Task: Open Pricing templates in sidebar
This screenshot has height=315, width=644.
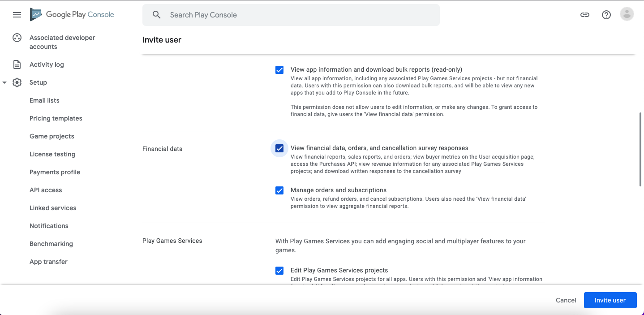Action: [56, 118]
